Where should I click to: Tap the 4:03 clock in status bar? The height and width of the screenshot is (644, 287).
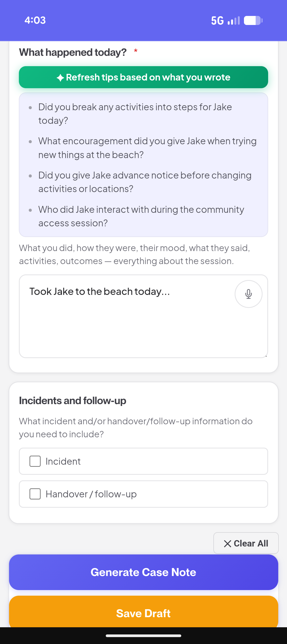coord(35,20)
